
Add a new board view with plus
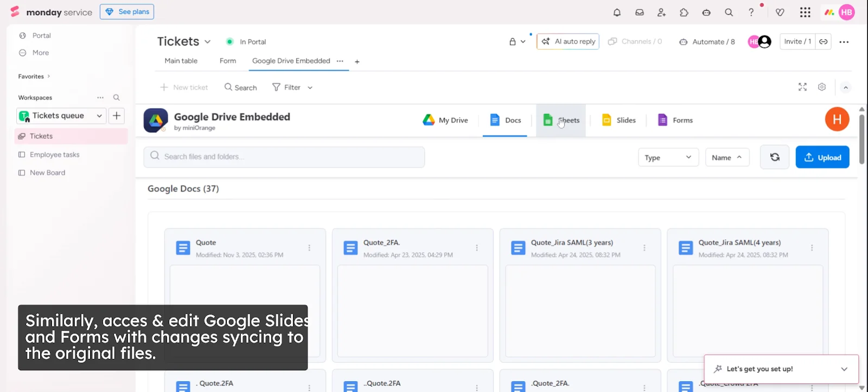[357, 62]
